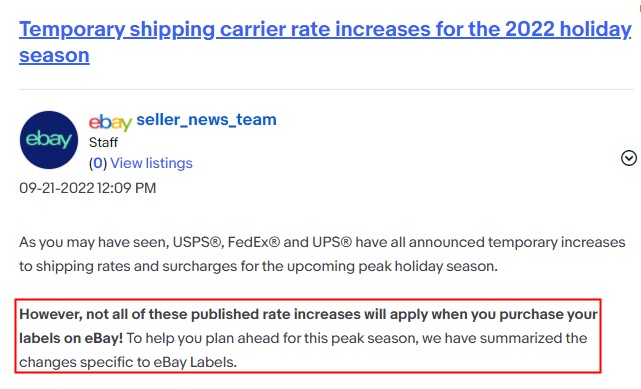Open the (0) feedback score link
This screenshot has height=389, width=641.
pos(98,163)
